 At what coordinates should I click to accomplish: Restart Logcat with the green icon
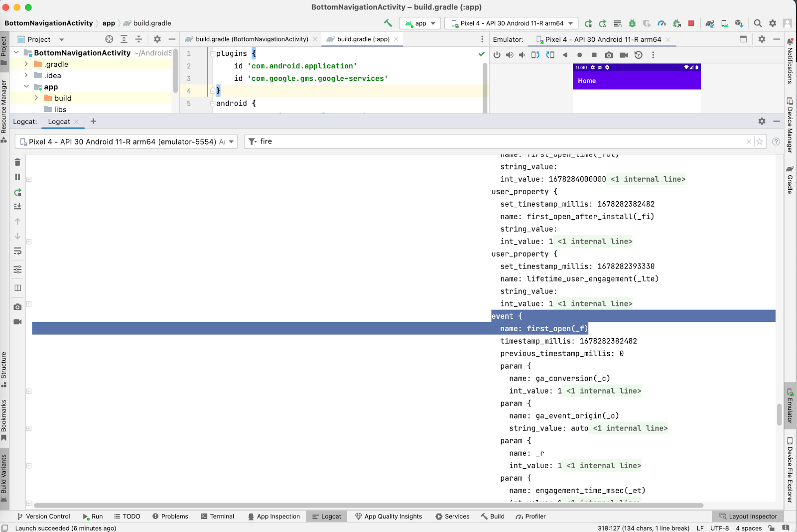(x=17, y=192)
